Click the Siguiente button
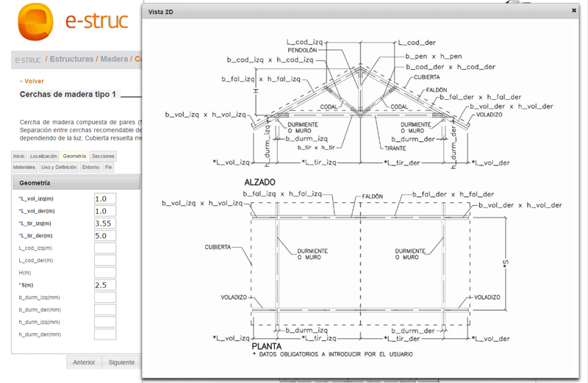This screenshot has height=383, width=588. pyautogui.click(x=121, y=362)
